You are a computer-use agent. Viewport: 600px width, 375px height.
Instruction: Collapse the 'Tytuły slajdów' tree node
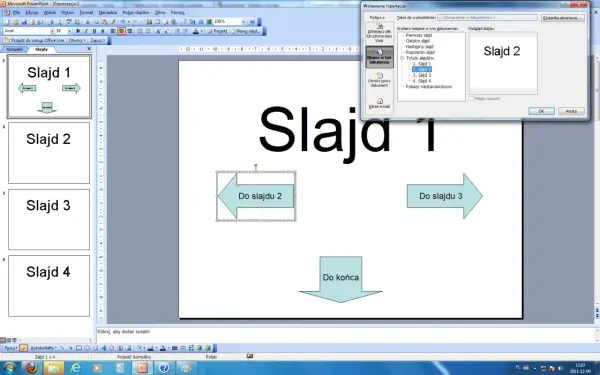pos(402,58)
